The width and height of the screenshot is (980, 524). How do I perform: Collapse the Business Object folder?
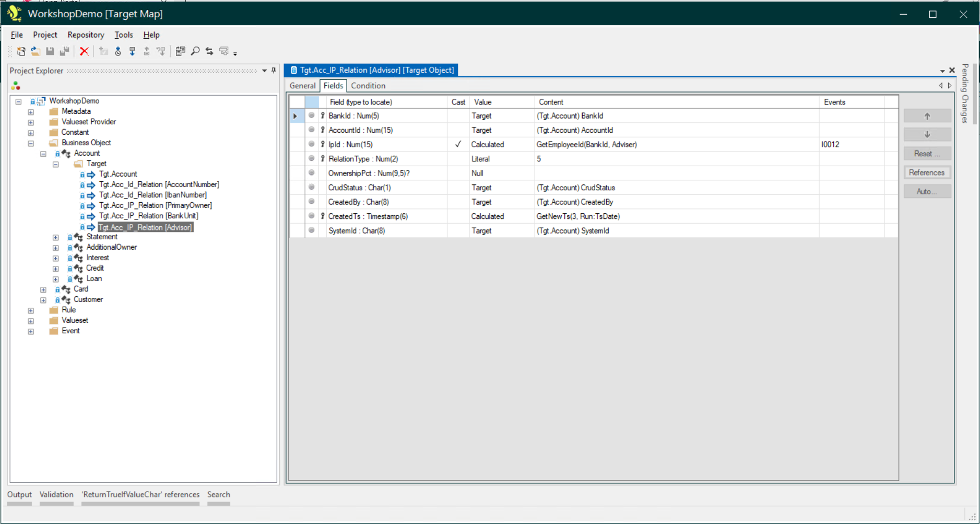(x=31, y=143)
